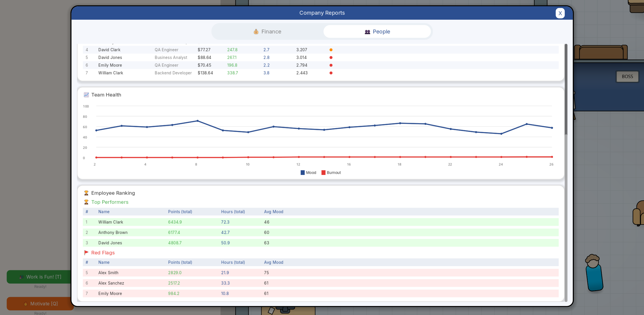
Task: Click David Clark's orange status dot
Action: click(x=331, y=50)
